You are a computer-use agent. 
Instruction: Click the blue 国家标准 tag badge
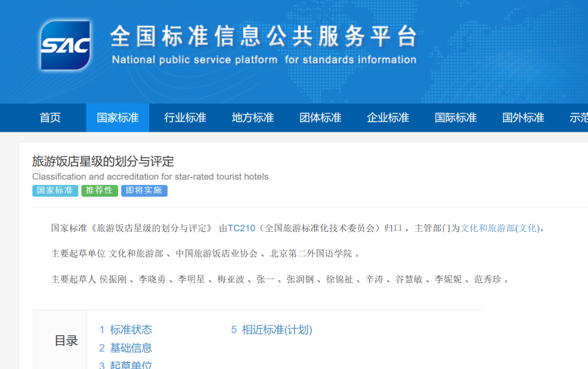coord(55,190)
